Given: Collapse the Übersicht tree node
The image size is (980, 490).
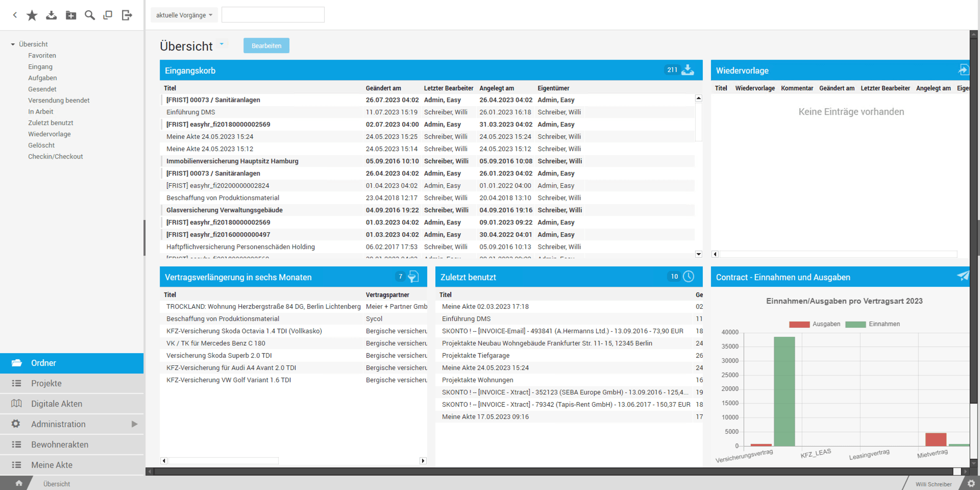Looking at the screenshot, I should 13,44.
